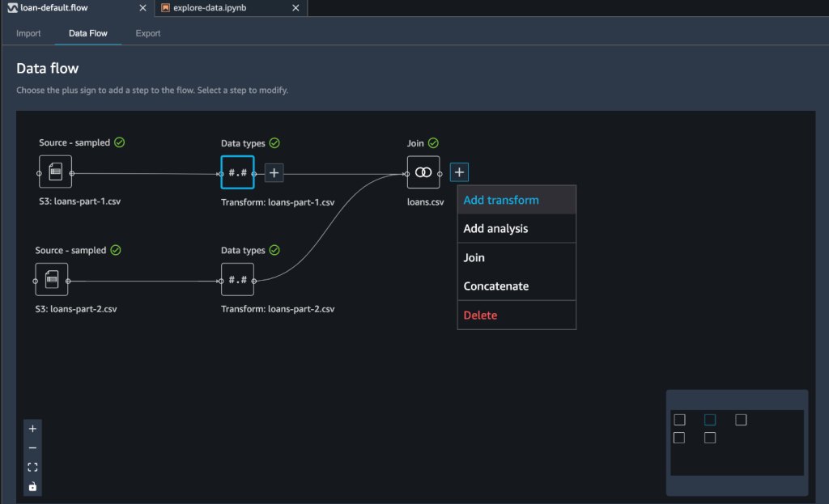Close the explore-data.ipynb tab
Screen dimensions: 829x504
[295, 8]
